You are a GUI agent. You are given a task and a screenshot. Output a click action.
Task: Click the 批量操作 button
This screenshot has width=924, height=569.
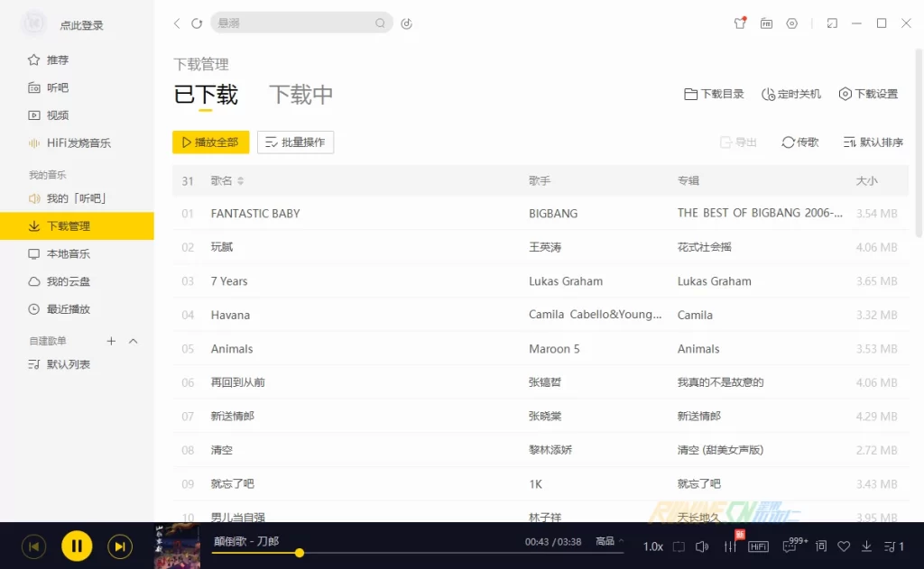pyautogui.click(x=295, y=142)
